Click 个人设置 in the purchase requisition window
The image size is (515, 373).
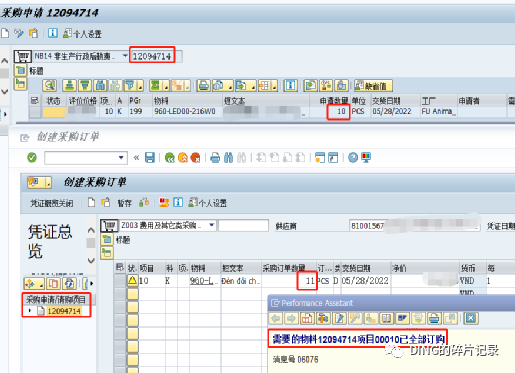pos(82,33)
